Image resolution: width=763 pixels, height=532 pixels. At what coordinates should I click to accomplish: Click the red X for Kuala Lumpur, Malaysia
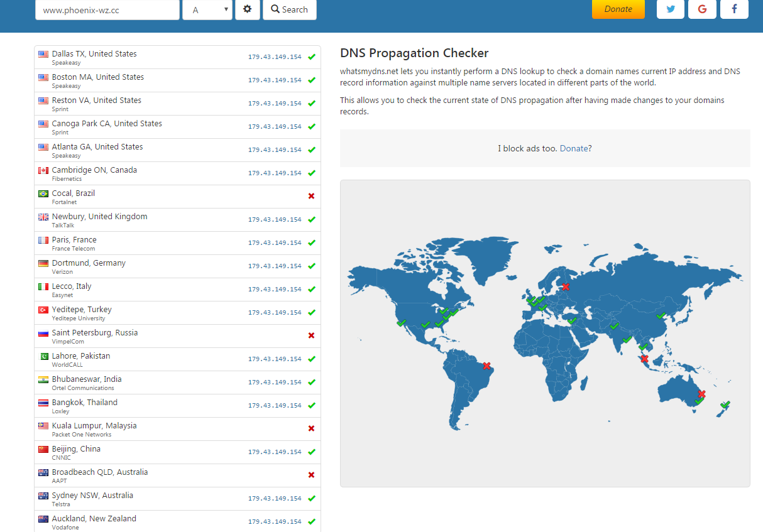tap(312, 429)
